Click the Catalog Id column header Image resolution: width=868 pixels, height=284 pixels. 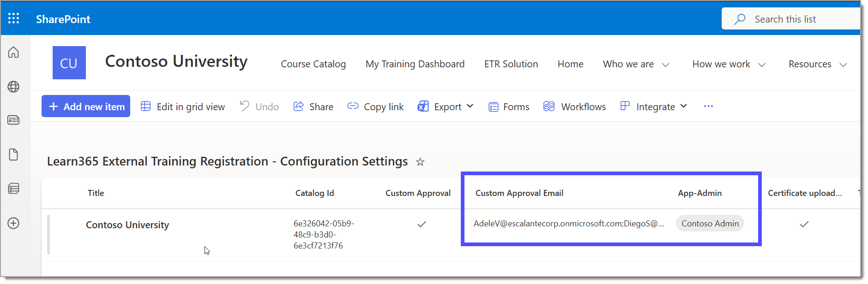pos(314,193)
